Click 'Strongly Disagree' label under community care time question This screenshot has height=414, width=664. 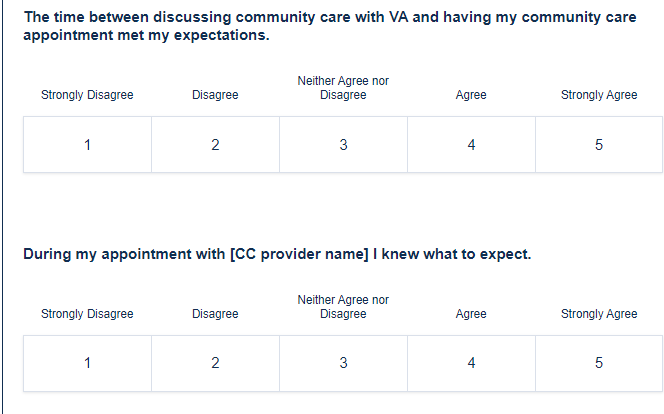click(x=87, y=95)
